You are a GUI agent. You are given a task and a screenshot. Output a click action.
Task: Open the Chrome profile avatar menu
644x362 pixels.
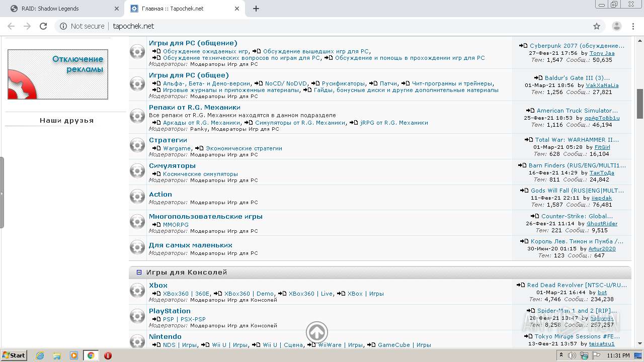point(617,26)
